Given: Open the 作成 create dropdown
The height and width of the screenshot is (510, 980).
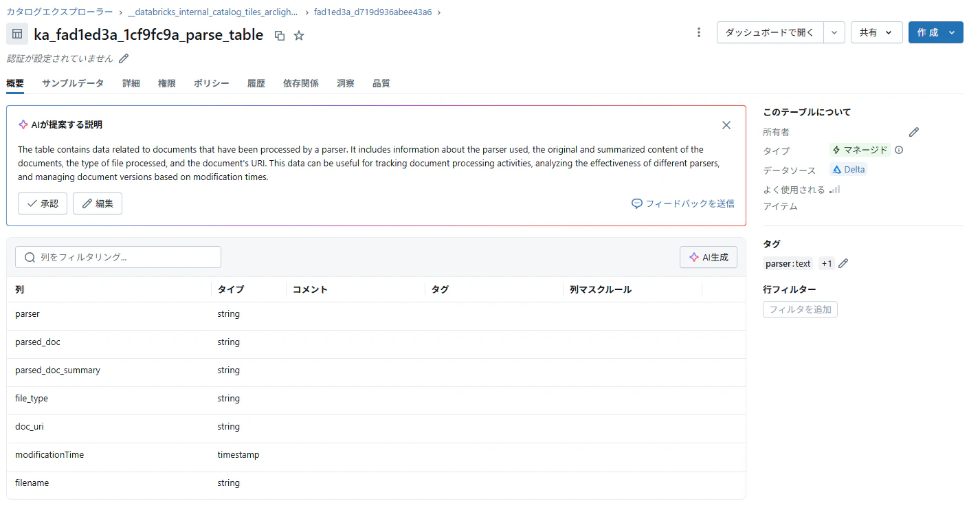Looking at the screenshot, I should 935,32.
